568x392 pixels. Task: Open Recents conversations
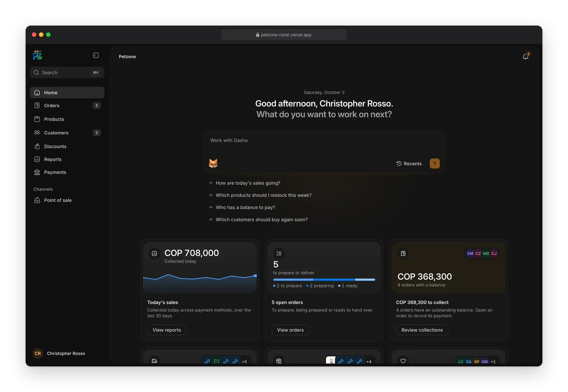[409, 164]
